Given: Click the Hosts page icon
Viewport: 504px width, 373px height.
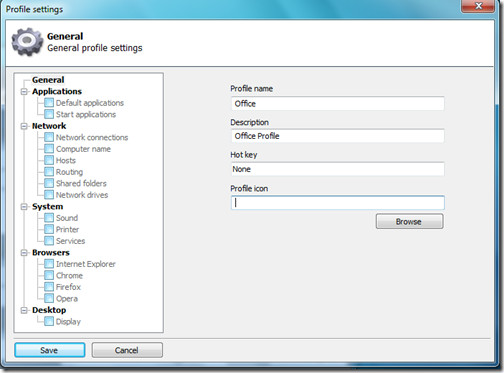Looking at the screenshot, I should tap(49, 160).
